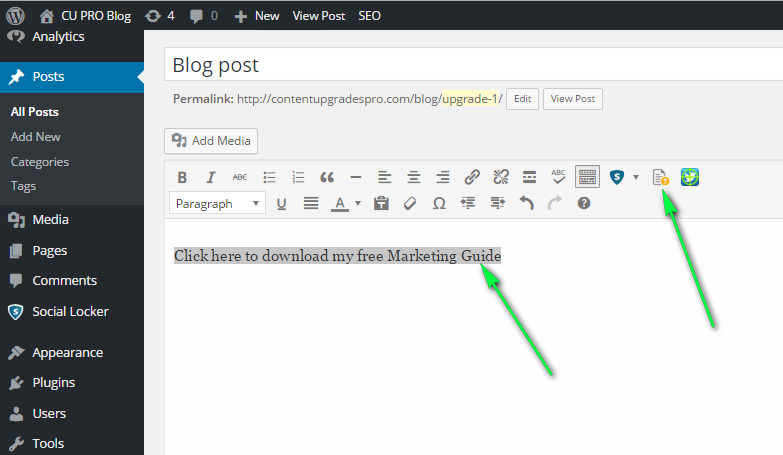The height and width of the screenshot is (455, 783).
Task: Insert a special character (Omega)
Action: (439, 203)
